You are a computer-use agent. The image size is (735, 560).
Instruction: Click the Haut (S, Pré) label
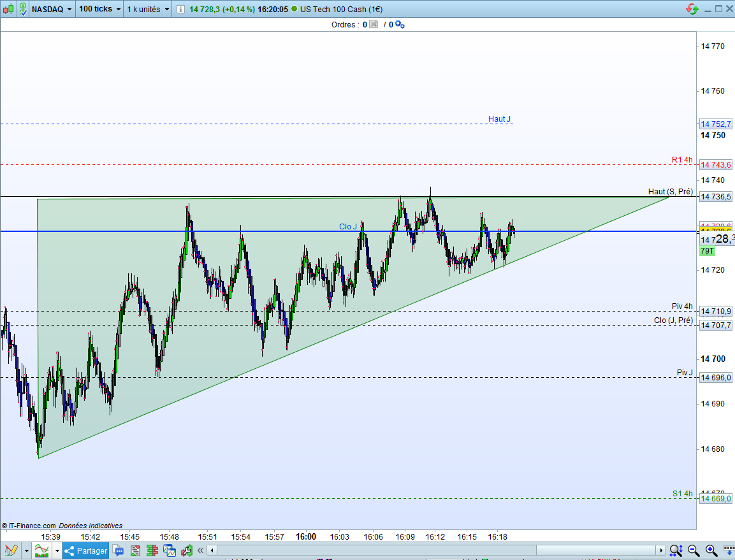coord(671,192)
